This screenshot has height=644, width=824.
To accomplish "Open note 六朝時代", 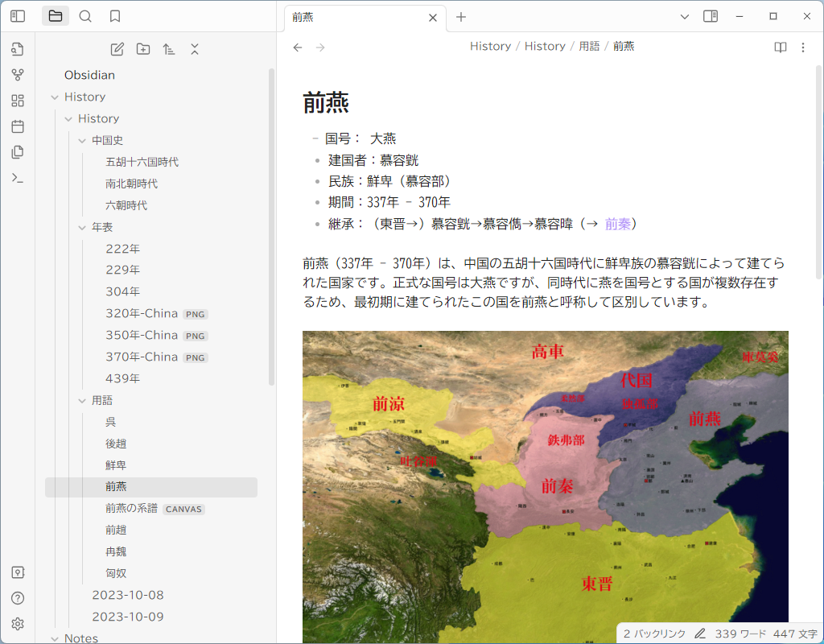I will [x=126, y=205].
